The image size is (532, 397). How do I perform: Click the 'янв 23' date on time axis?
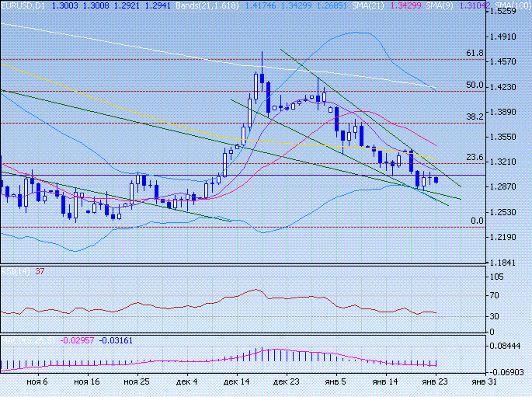[436, 382]
